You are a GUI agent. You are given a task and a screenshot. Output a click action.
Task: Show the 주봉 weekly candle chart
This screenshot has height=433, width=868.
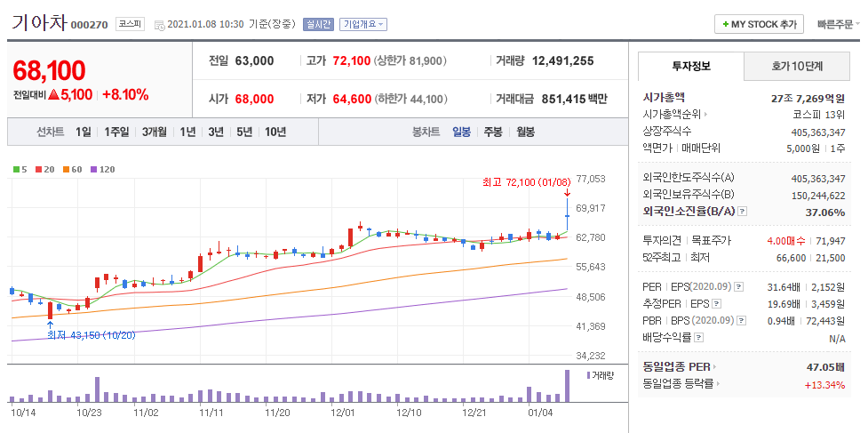(493, 132)
